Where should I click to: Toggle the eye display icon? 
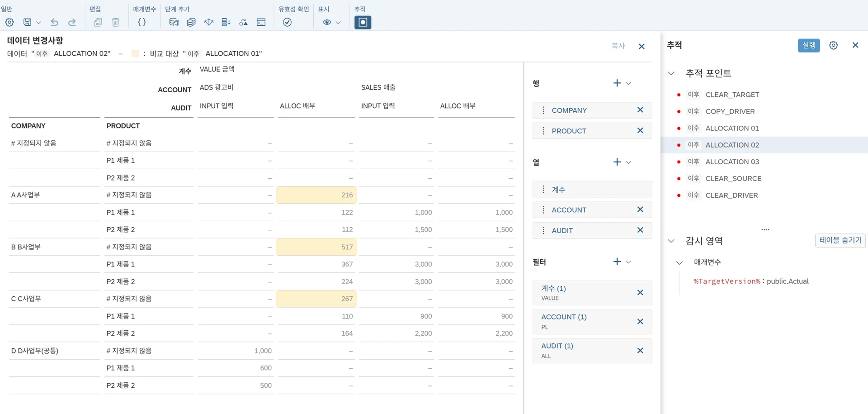tap(327, 22)
